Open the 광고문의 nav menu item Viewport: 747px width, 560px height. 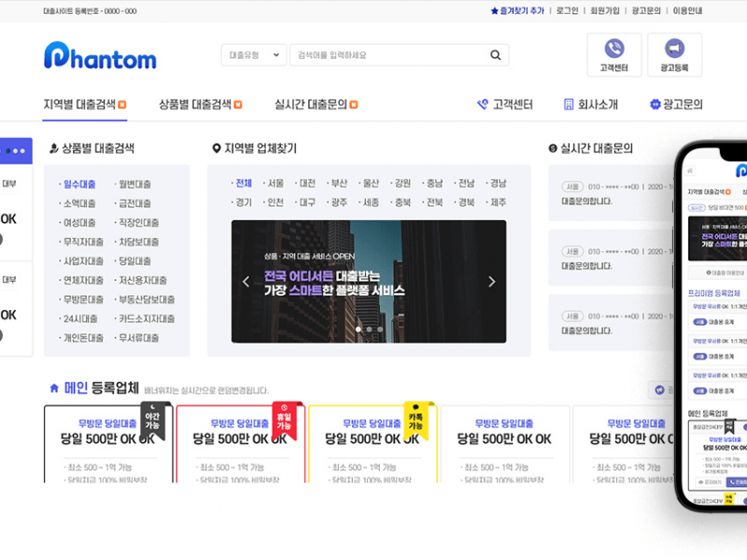[x=683, y=105]
